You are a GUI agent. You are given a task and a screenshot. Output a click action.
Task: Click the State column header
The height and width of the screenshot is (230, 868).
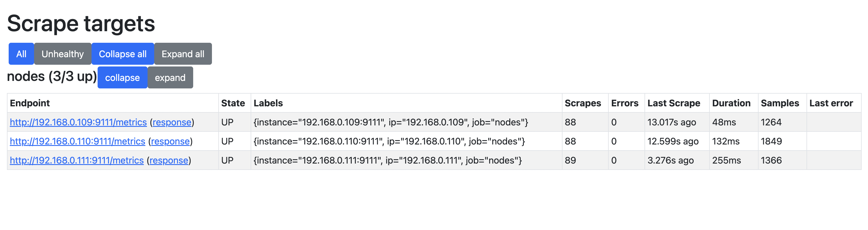(x=233, y=103)
